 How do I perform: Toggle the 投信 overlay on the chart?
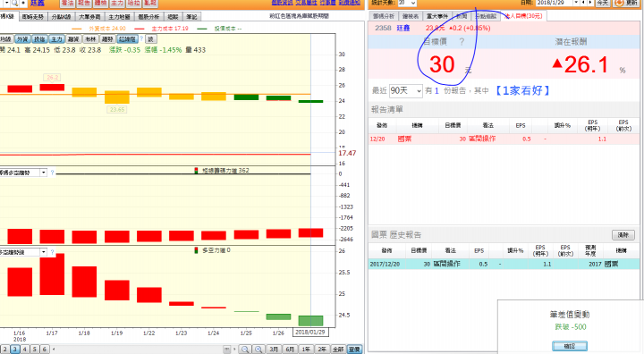(39, 39)
